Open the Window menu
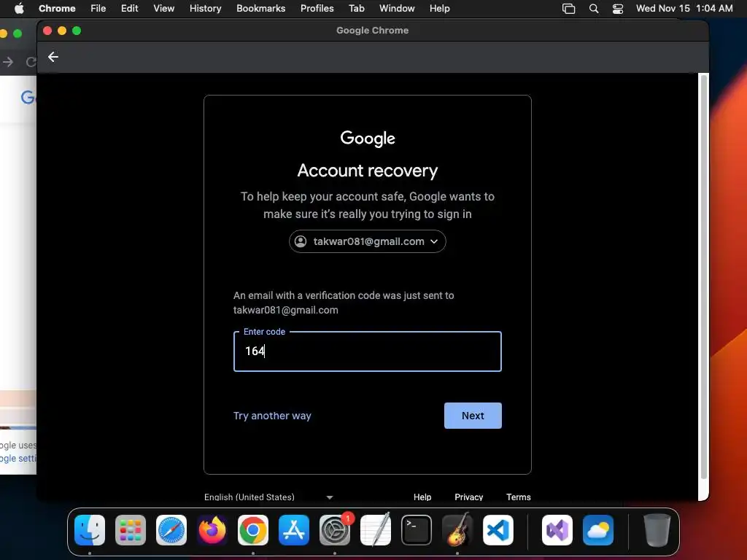This screenshot has width=747, height=560. click(x=397, y=8)
